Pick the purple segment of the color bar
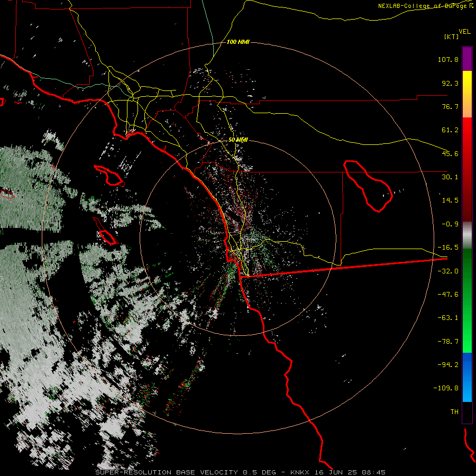This screenshot has height=476, width=476. pyautogui.click(x=467, y=59)
